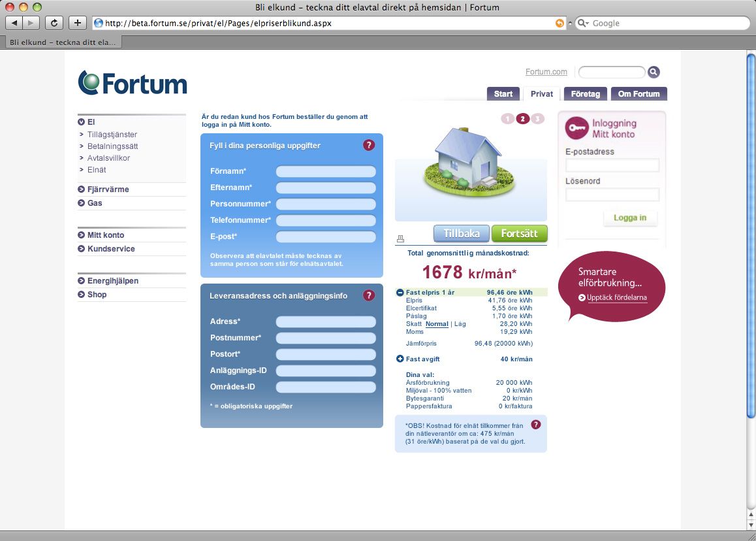The width and height of the screenshot is (756, 541).
Task: Focus the Anläggnings-ID field
Action: pos(326,370)
